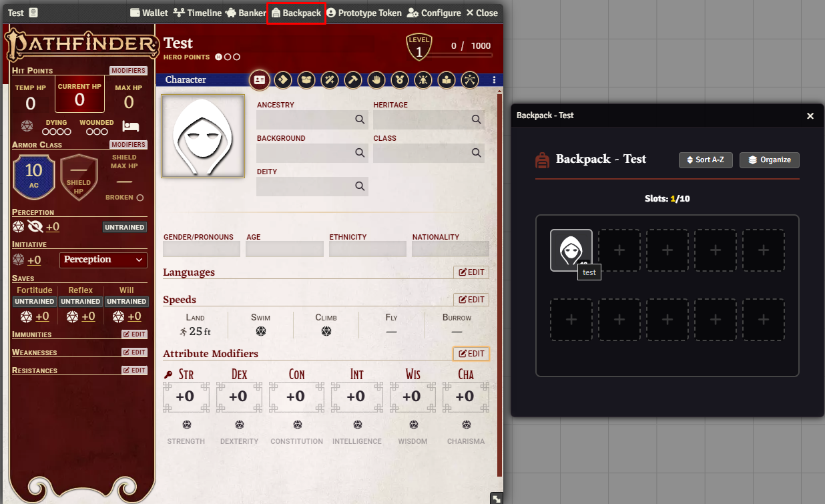Click the rest bed icon
825x504 pixels.
[130, 127]
